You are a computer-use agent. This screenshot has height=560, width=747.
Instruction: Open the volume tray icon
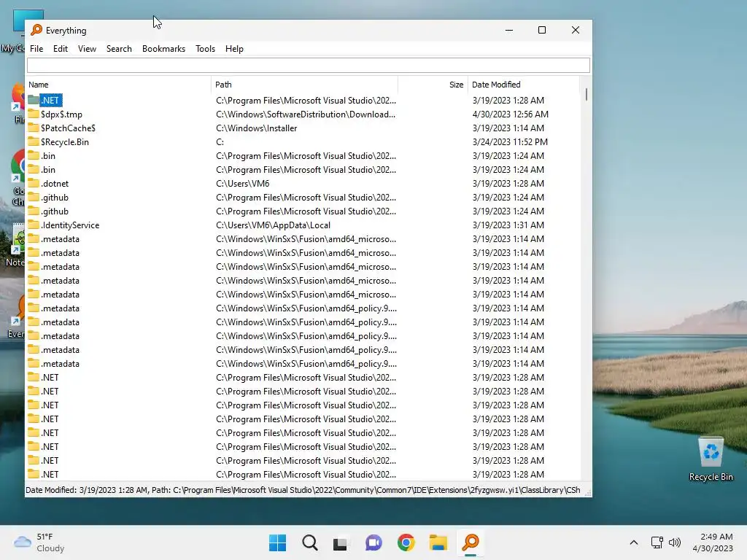coord(675,542)
